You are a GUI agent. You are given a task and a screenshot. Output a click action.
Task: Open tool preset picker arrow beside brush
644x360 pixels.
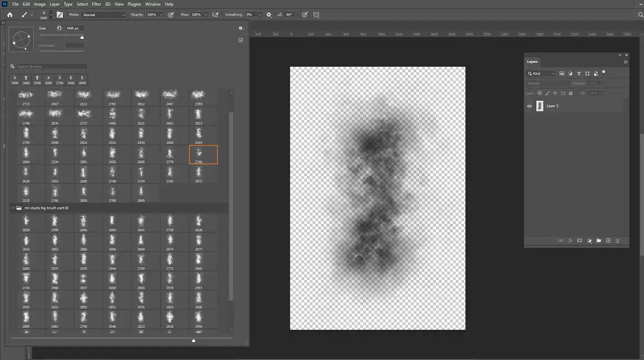pos(32,15)
